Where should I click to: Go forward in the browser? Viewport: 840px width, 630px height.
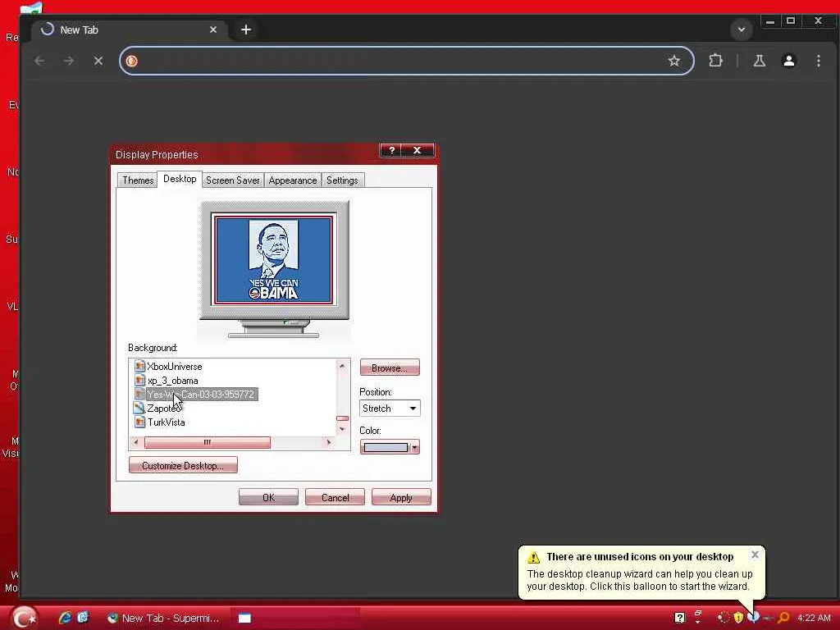pos(69,61)
